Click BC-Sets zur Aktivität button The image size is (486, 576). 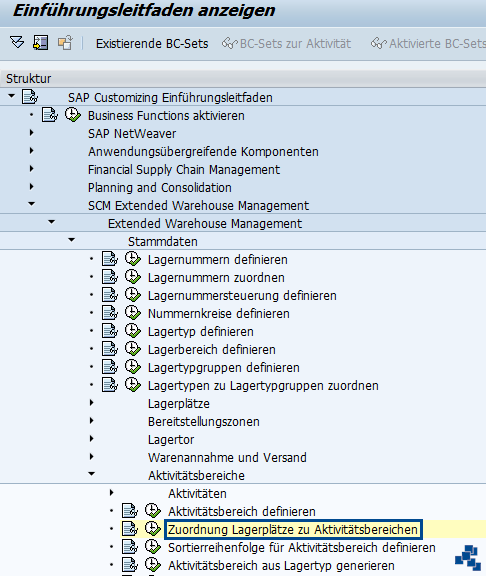point(286,44)
